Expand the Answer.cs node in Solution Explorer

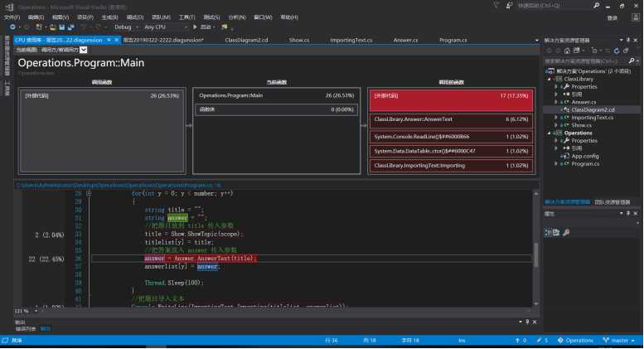click(556, 102)
